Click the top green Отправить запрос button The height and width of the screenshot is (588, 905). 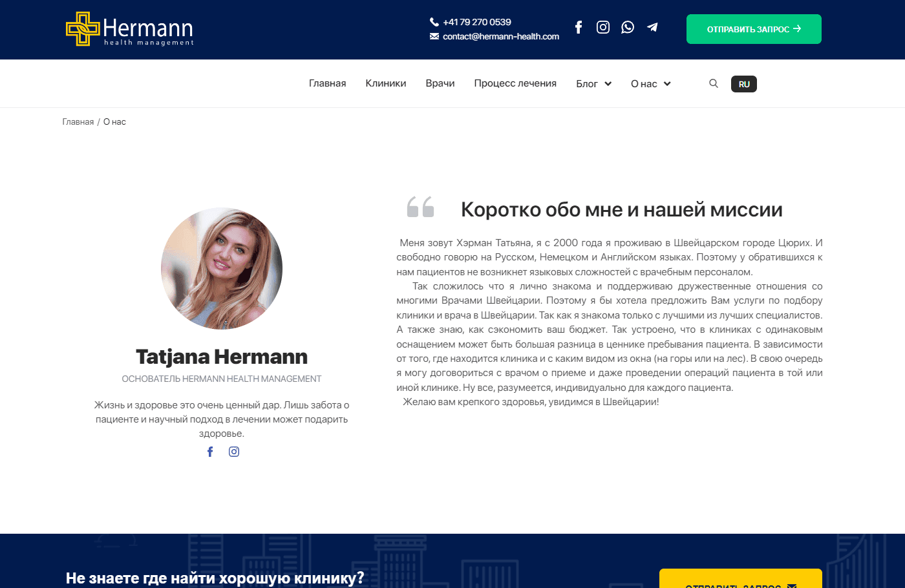[x=754, y=29]
